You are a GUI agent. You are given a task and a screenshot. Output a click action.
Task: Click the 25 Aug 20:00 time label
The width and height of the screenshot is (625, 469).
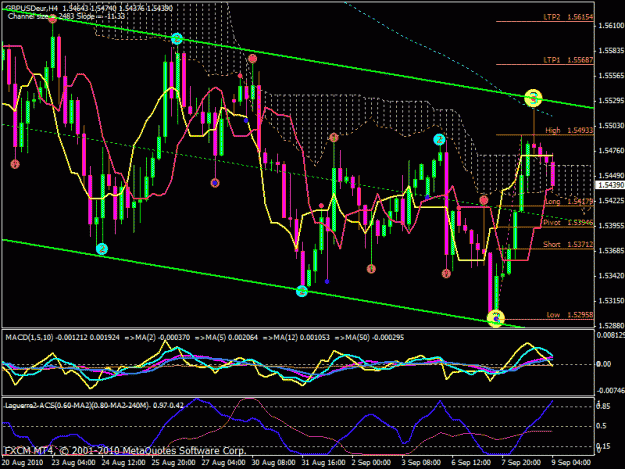173,463
